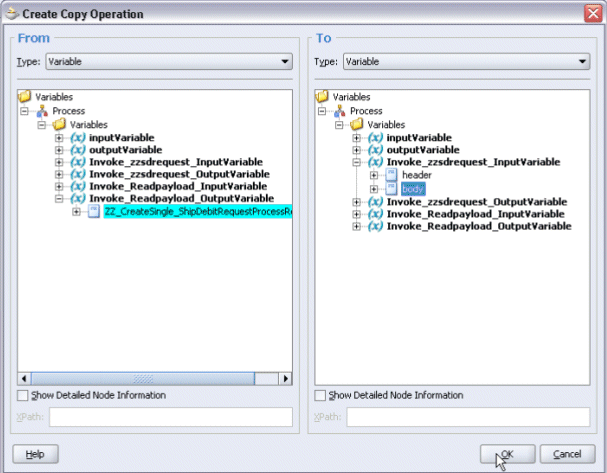
Task: Expand Invoke_zzsdrequest_OutputVariable in To tree
Action: tap(357, 202)
